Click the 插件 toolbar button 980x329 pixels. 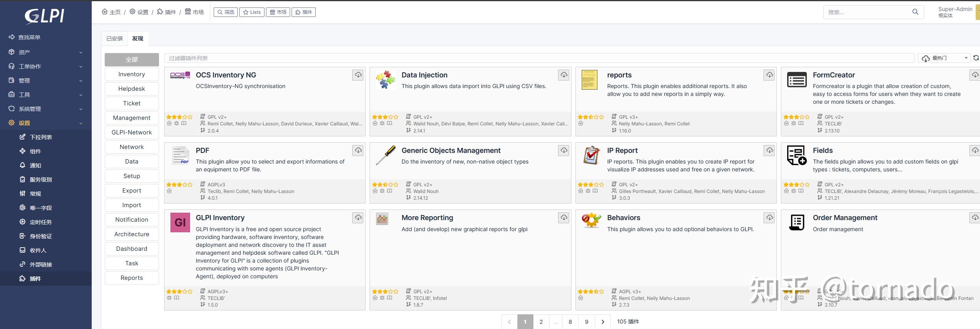(x=303, y=12)
